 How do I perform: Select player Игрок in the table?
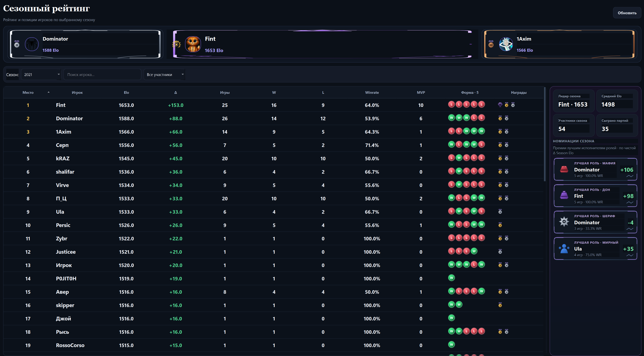tap(64, 265)
